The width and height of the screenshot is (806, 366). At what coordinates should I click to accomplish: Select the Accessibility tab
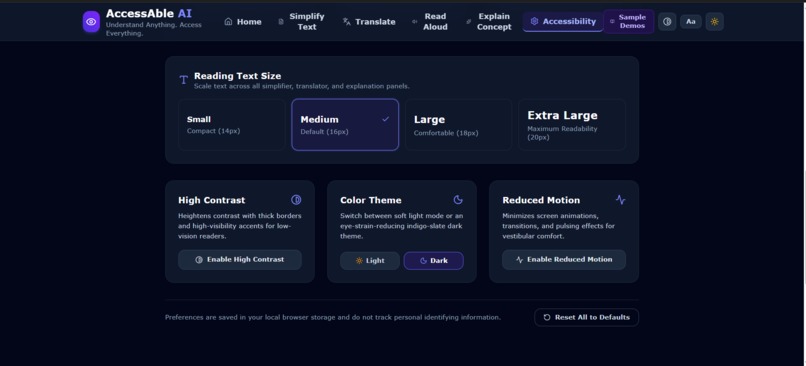[563, 22]
